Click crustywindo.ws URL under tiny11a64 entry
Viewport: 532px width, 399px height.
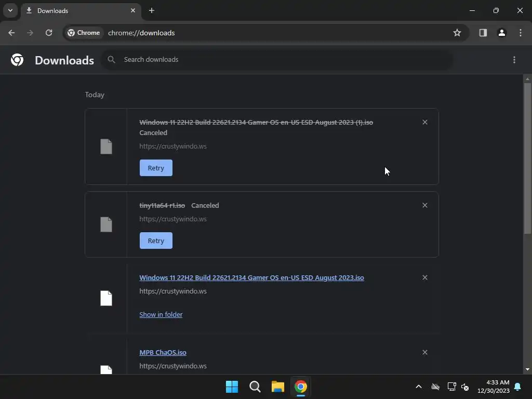tap(173, 219)
